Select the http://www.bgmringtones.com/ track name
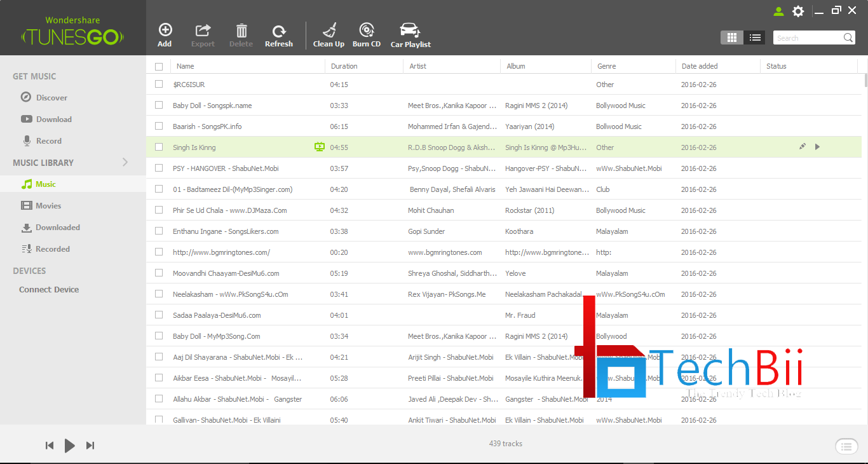 [221, 252]
